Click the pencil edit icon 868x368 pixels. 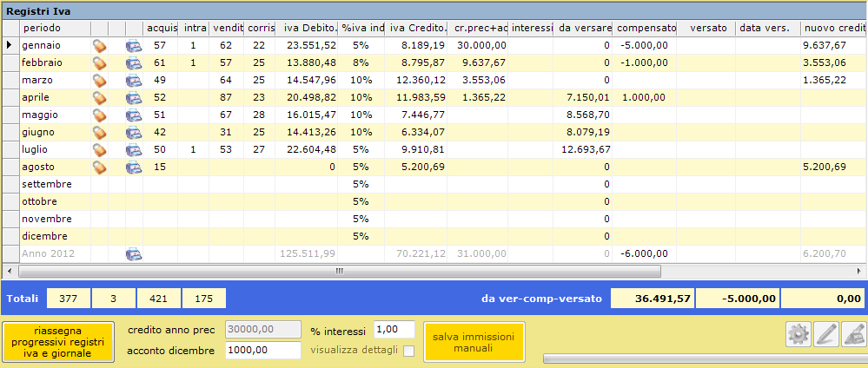pyautogui.click(x=825, y=335)
